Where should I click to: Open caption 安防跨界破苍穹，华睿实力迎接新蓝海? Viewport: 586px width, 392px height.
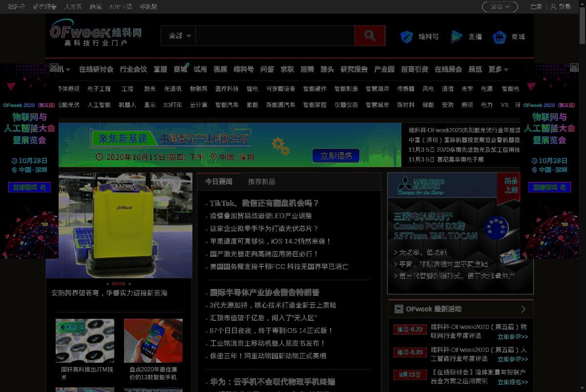tap(109, 293)
